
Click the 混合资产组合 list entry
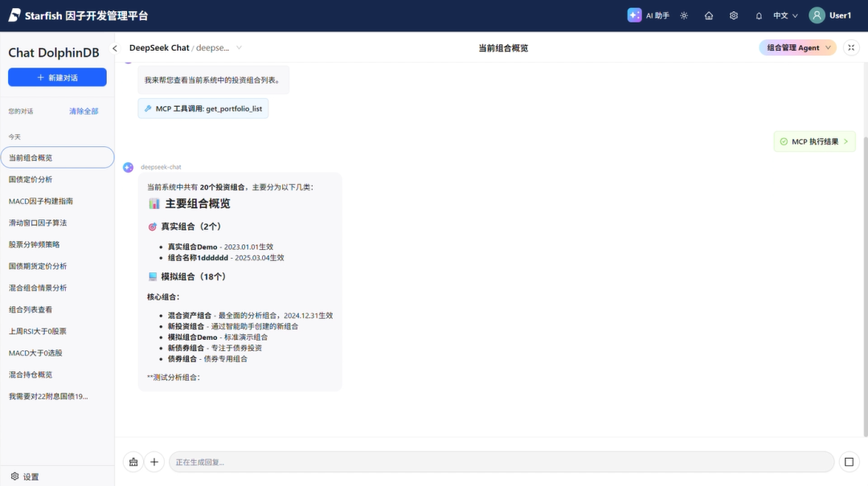[x=250, y=316]
